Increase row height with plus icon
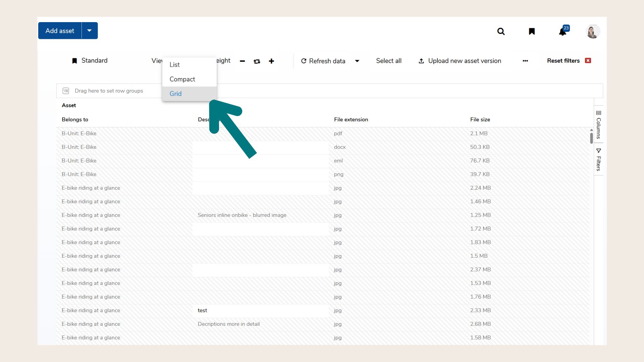The width and height of the screenshot is (644, 362). [271, 61]
